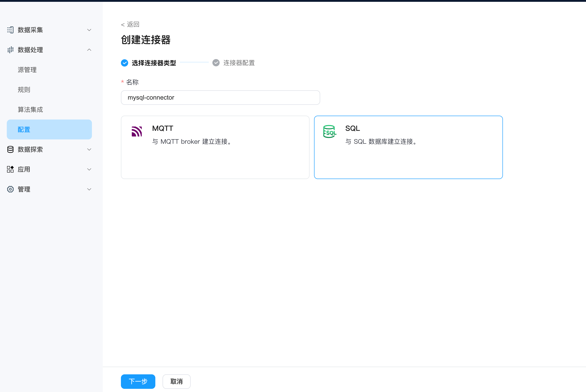Expand the 数据探索 menu chevron

[x=89, y=150]
